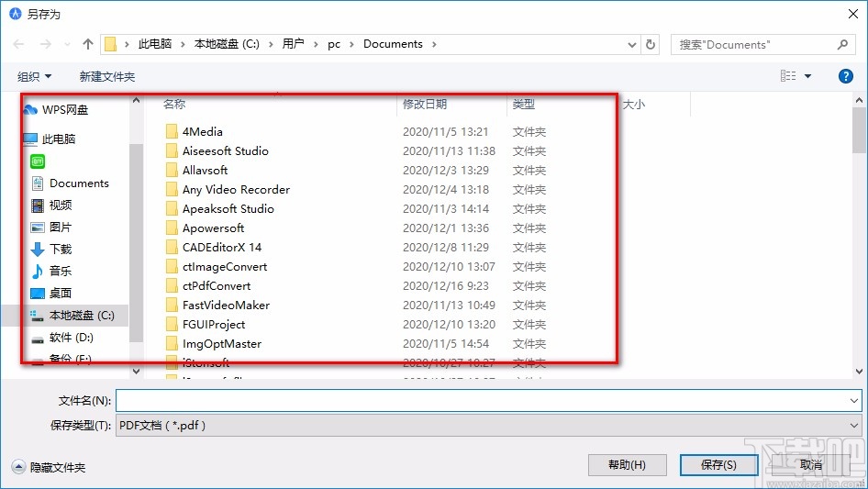Click the ImgOptMaster folder icon
868x489 pixels.
pos(172,343)
